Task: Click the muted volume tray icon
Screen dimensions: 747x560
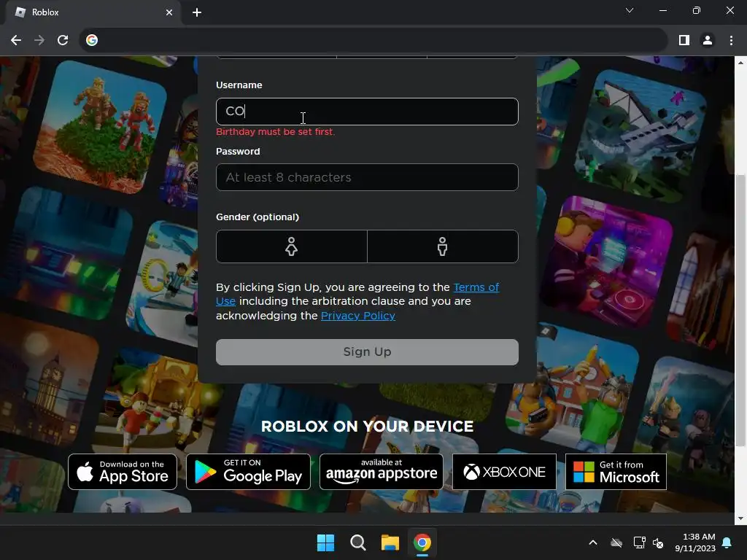Action: [x=658, y=542]
